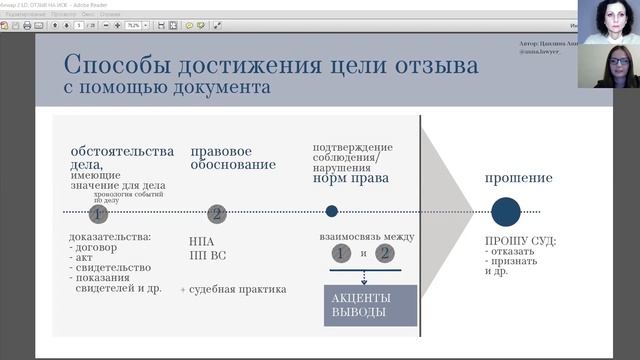
Task: Open the Справка menu
Action: tap(110, 14)
